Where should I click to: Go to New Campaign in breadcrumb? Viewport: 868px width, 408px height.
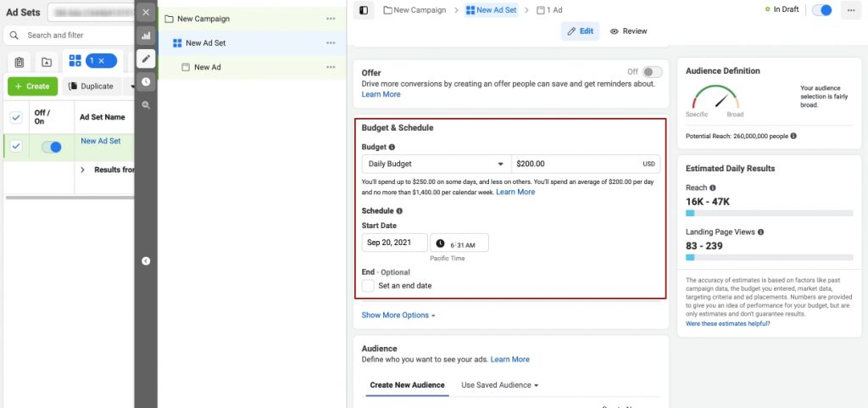point(415,10)
